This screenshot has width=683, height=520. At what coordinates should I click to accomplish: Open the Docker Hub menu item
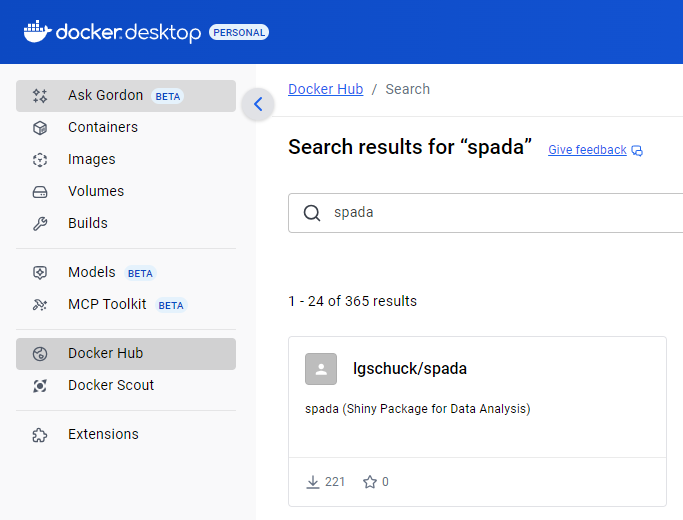[105, 354]
